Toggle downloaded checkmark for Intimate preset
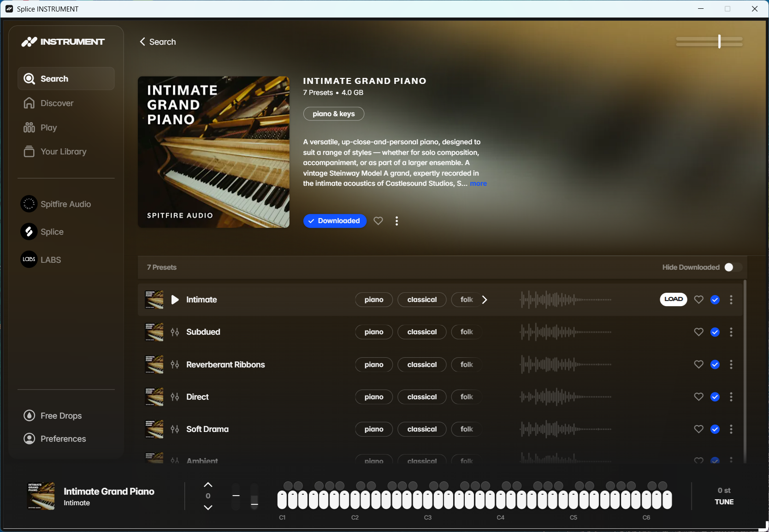Image resolution: width=769 pixels, height=532 pixels. click(715, 300)
